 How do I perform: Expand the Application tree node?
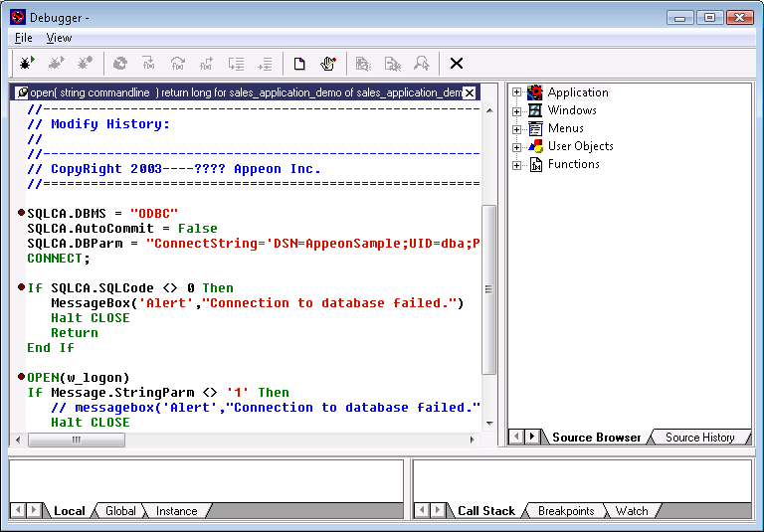click(x=516, y=92)
